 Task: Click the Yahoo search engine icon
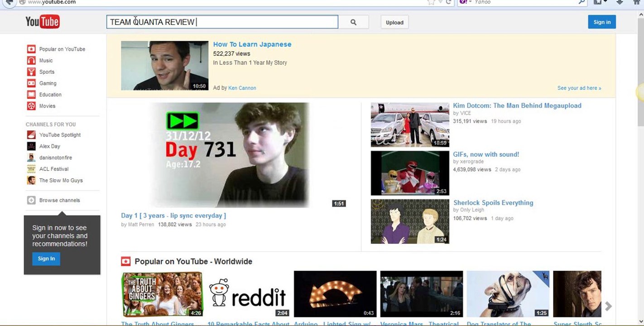click(x=463, y=2)
